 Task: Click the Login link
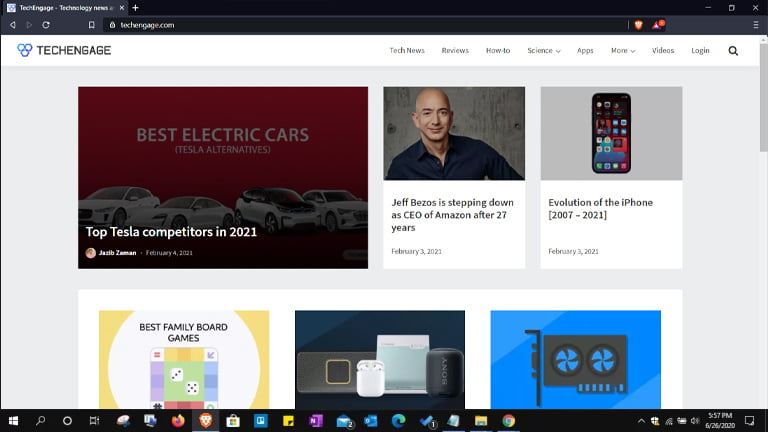700,50
